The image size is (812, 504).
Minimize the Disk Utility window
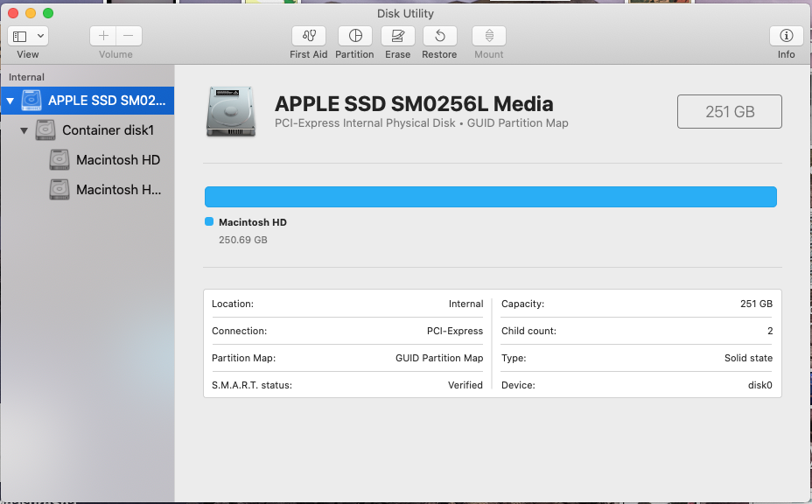point(31,13)
